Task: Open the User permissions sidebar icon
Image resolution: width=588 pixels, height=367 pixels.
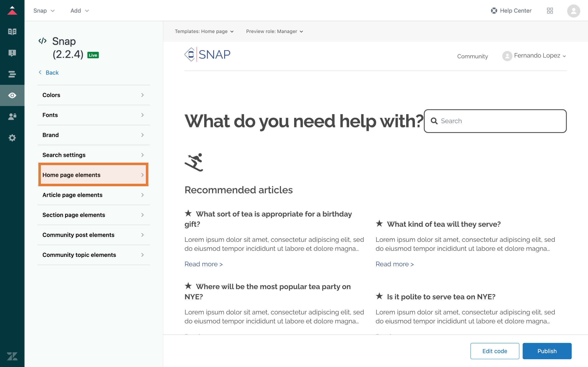Action: click(x=12, y=117)
